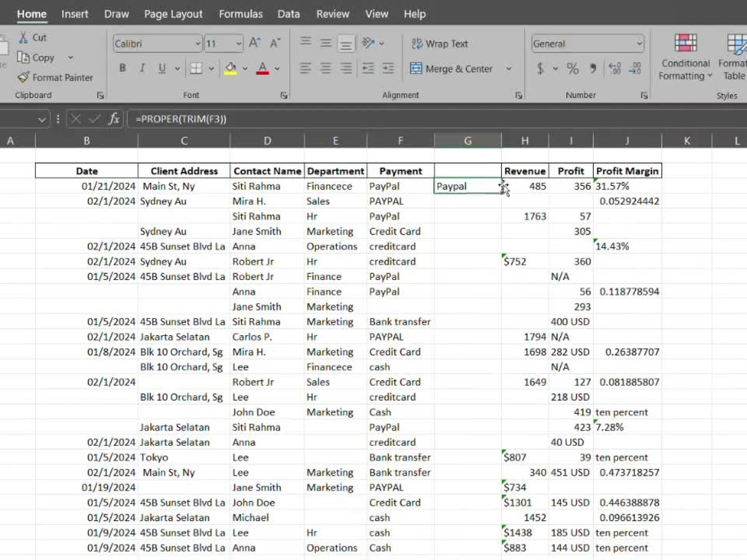
Task: Expand the Borders dropdown arrow
Action: pos(211,69)
